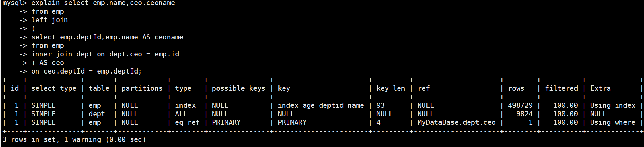
Task: Click the eq_ref type value
Action: click(x=187, y=122)
